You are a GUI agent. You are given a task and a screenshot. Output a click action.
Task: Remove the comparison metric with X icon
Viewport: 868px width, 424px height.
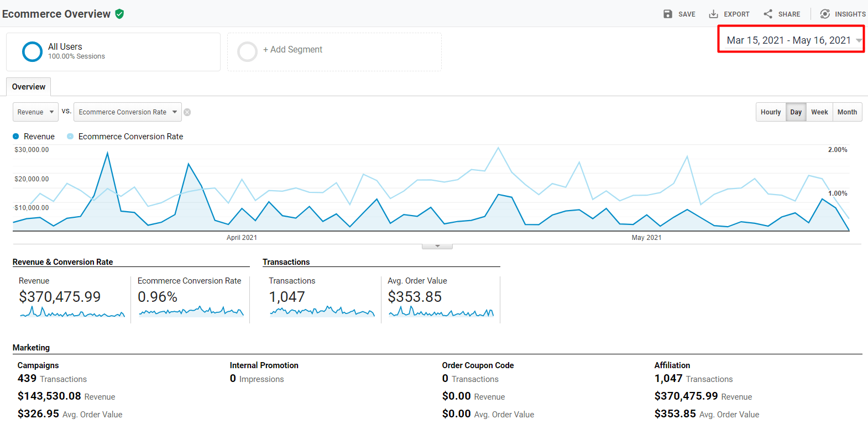click(187, 112)
